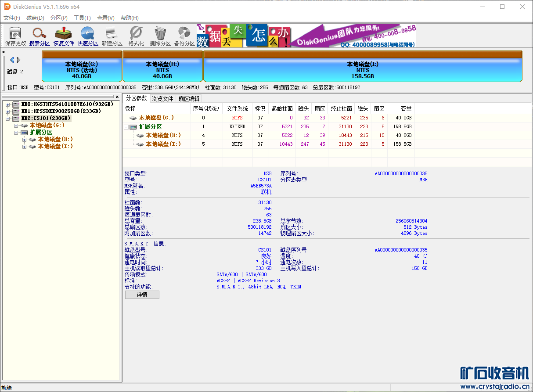Select the 本地磁盘(G:) row in partition table
This screenshot has width=533, height=392.
point(269,118)
